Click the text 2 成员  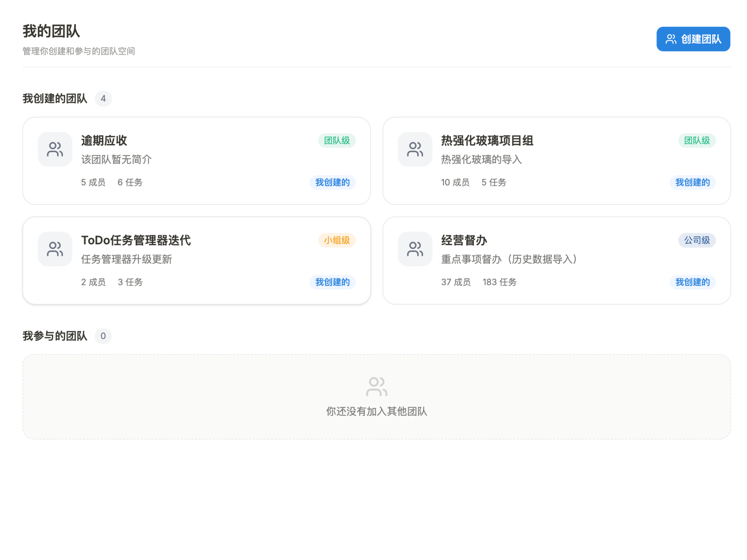(x=93, y=282)
